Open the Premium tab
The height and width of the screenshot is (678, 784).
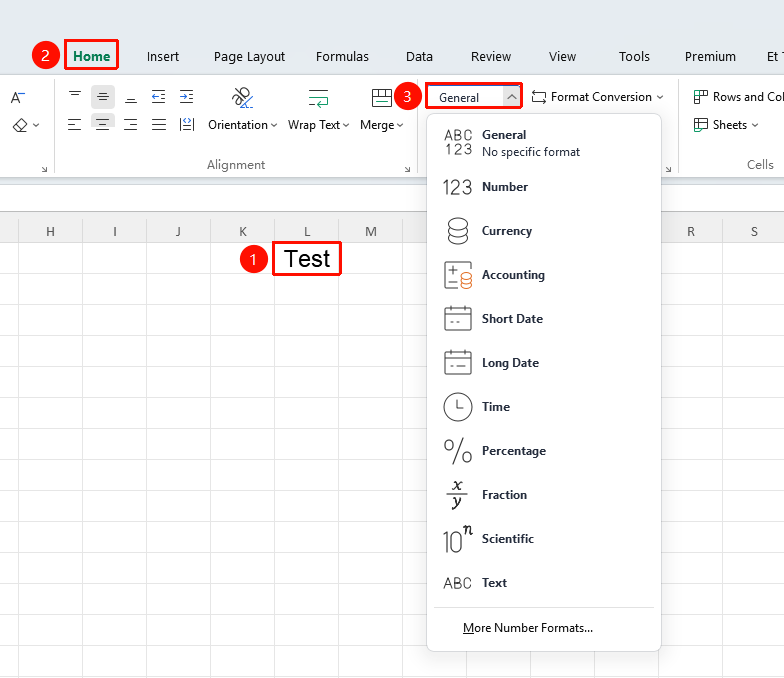[x=710, y=56]
